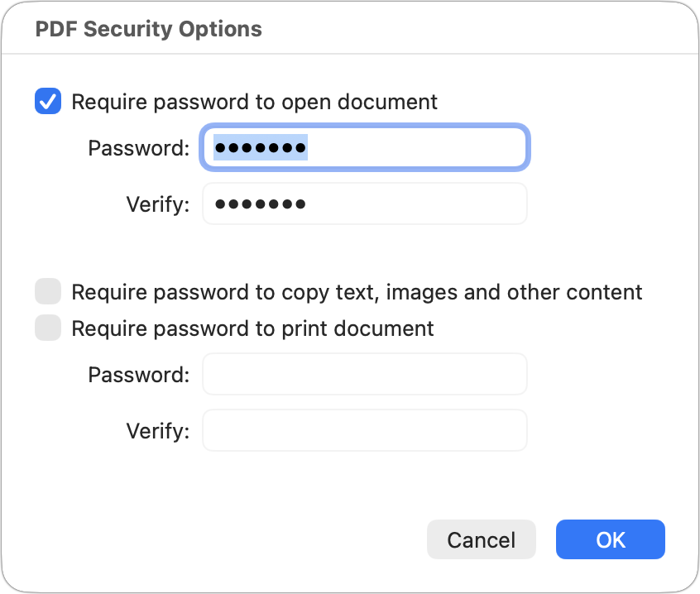Confirm the settings with the OK button
This screenshot has height=594, width=700.
tap(611, 539)
